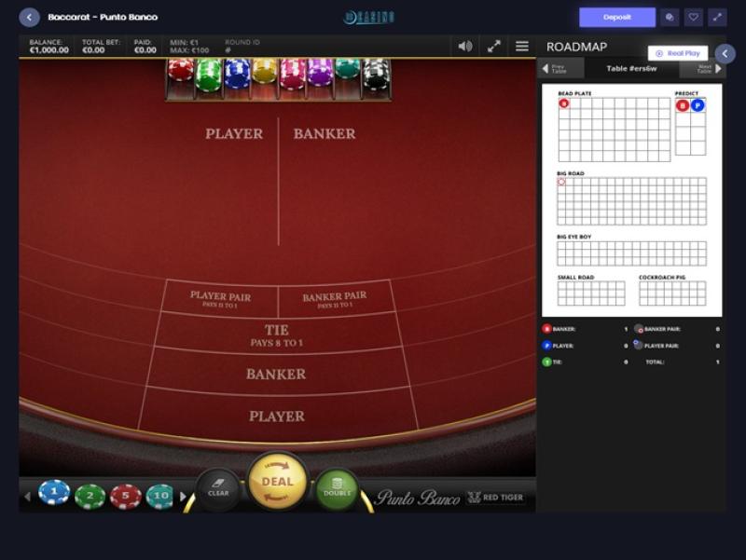
Task: Select the red 5 chip
Action: coord(126,496)
